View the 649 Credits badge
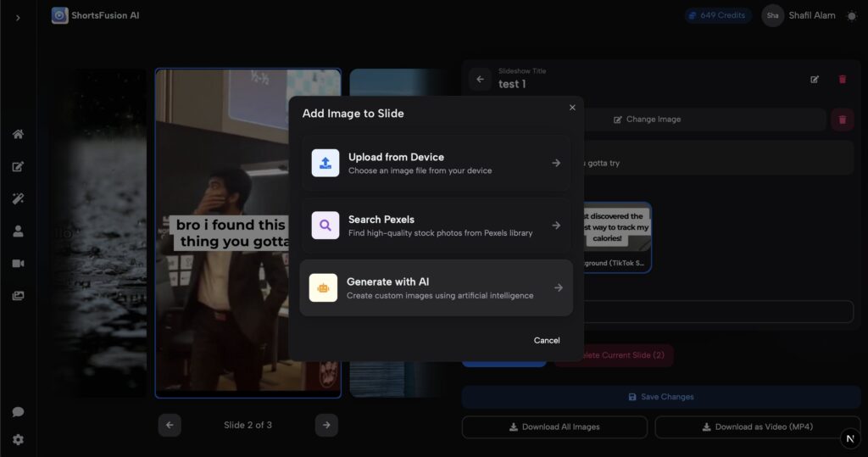Image resolution: width=868 pixels, height=457 pixels. [717, 15]
